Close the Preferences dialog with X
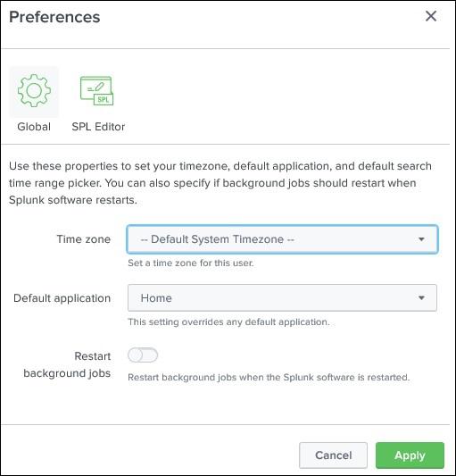This screenshot has width=456, height=476. [430, 16]
